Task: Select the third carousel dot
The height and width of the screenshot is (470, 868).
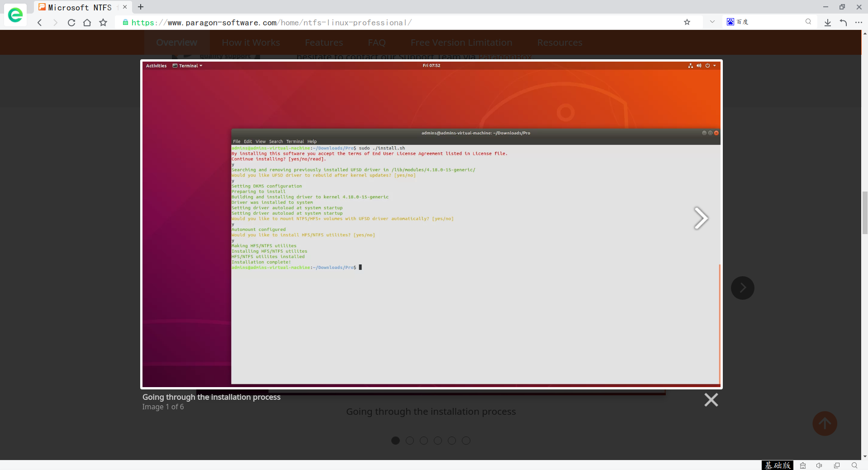Action: (424, 441)
